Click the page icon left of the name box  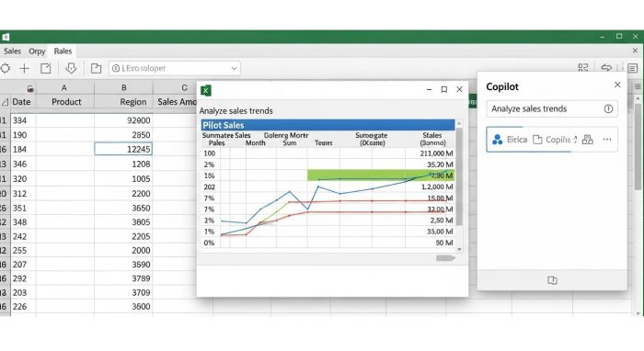[x=96, y=69]
